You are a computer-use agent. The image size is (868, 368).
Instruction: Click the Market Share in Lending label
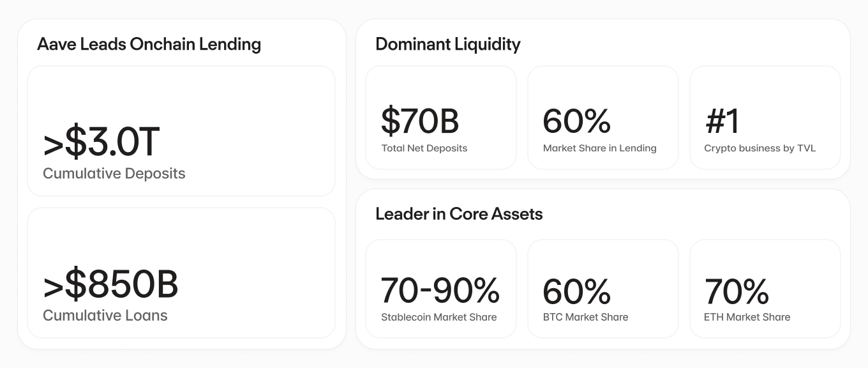599,148
